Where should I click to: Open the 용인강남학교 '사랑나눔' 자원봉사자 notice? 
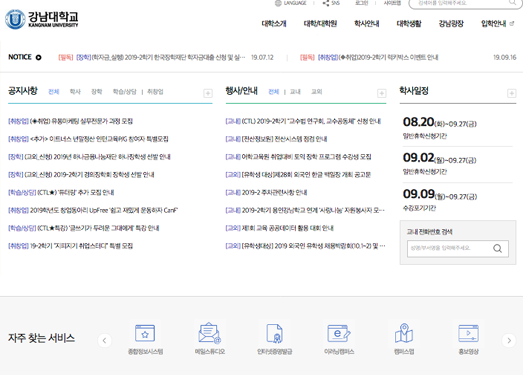point(305,210)
